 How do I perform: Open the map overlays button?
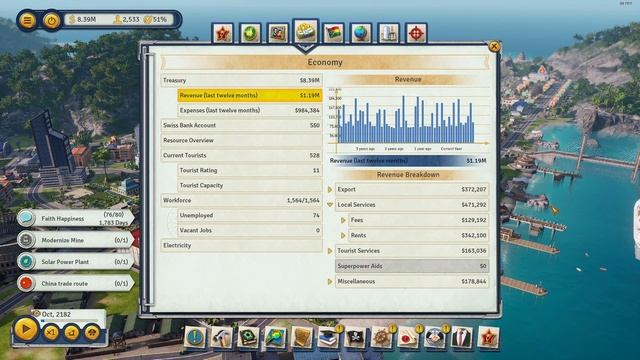click(275, 338)
